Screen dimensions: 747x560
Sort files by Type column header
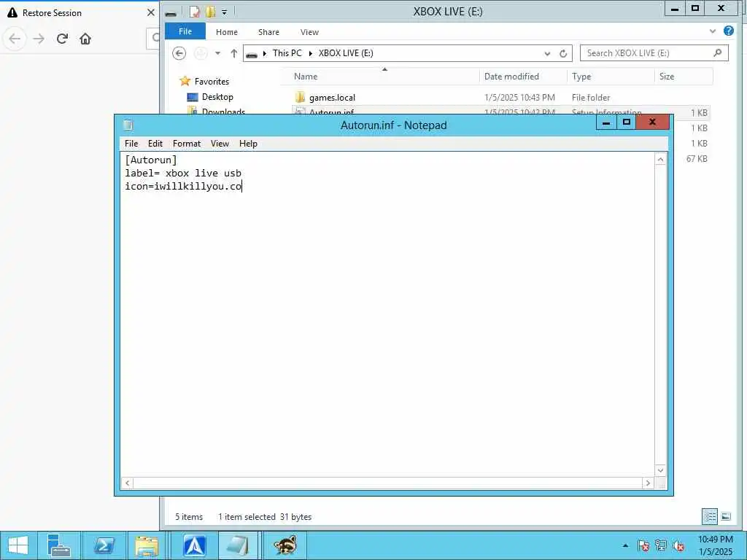point(611,76)
